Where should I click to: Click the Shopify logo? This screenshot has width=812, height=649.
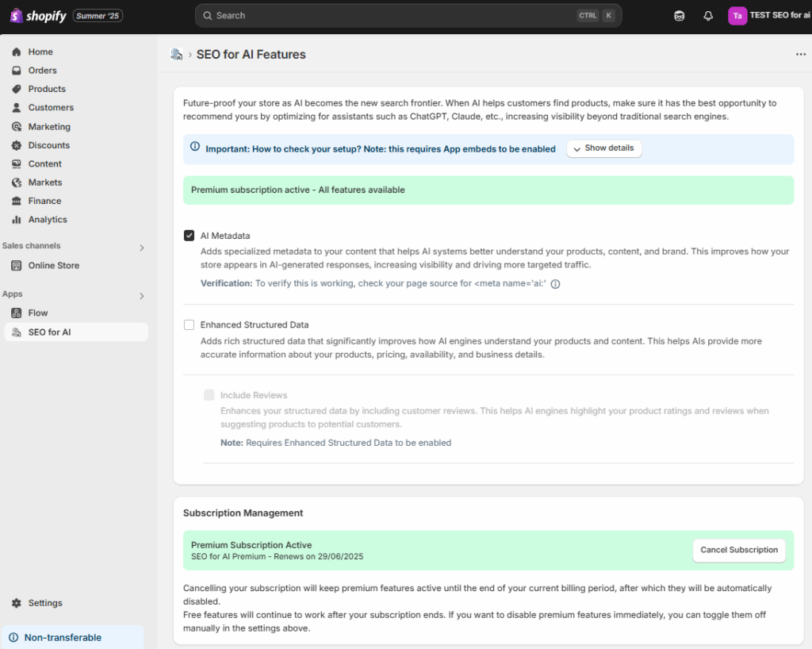pyautogui.click(x=38, y=16)
